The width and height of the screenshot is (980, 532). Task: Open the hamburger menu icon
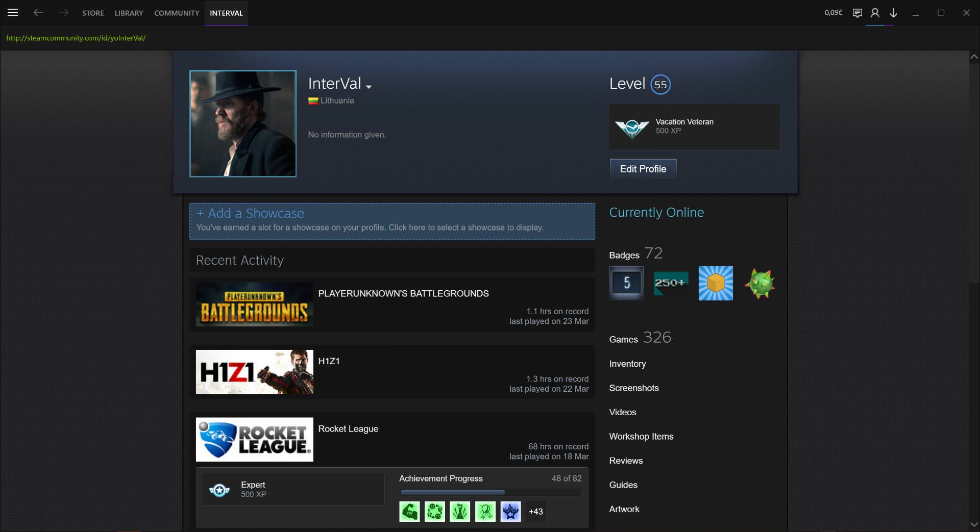pyautogui.click(x=13, y=13)
